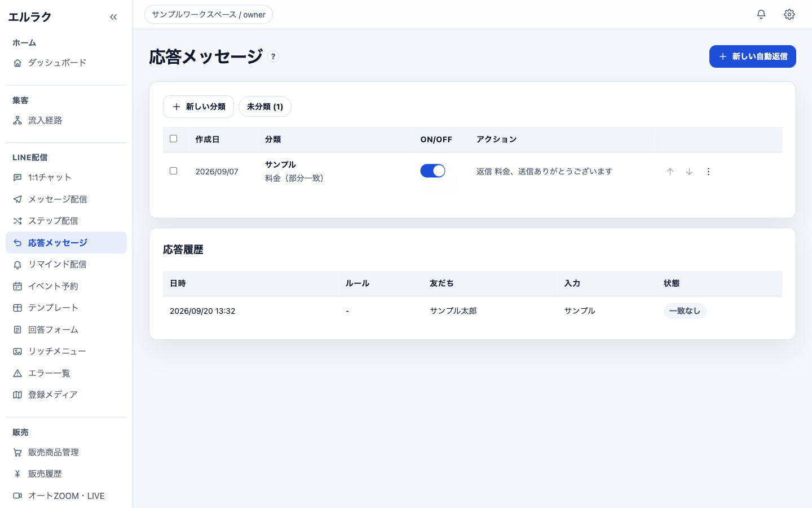812x508 pixels.
Task: Click the 登録メディア book icon
Action: [17, 395]
